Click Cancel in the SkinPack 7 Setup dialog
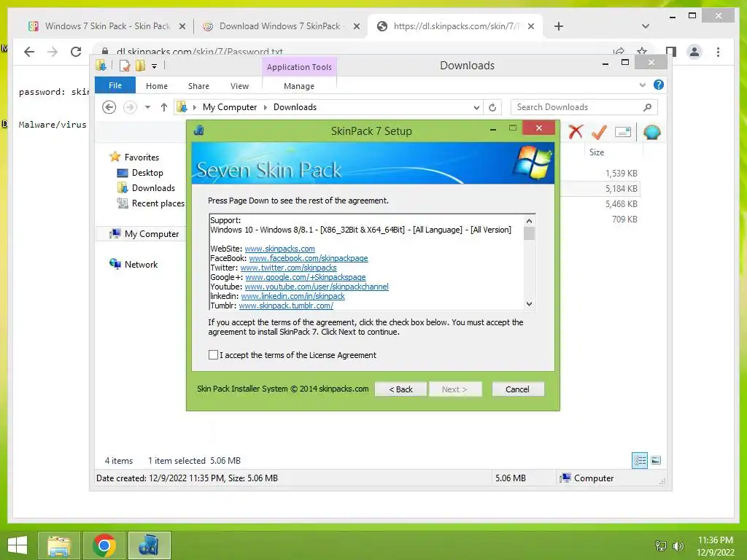Viewport: 747px width, 560px height. 517,389
